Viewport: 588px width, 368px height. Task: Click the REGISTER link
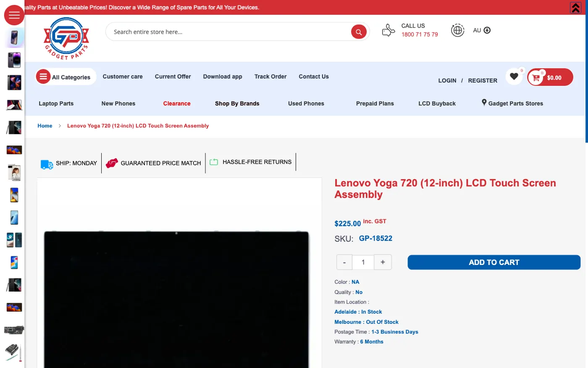click(483, 80)
